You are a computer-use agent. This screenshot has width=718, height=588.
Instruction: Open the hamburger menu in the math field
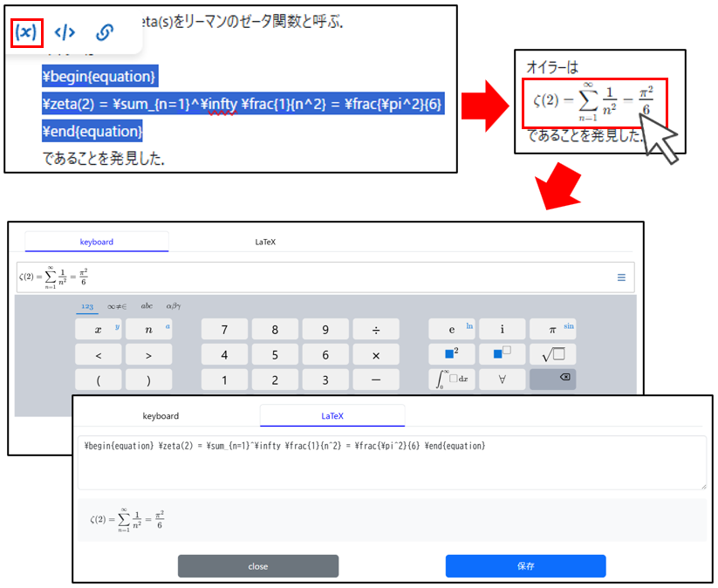621,277
